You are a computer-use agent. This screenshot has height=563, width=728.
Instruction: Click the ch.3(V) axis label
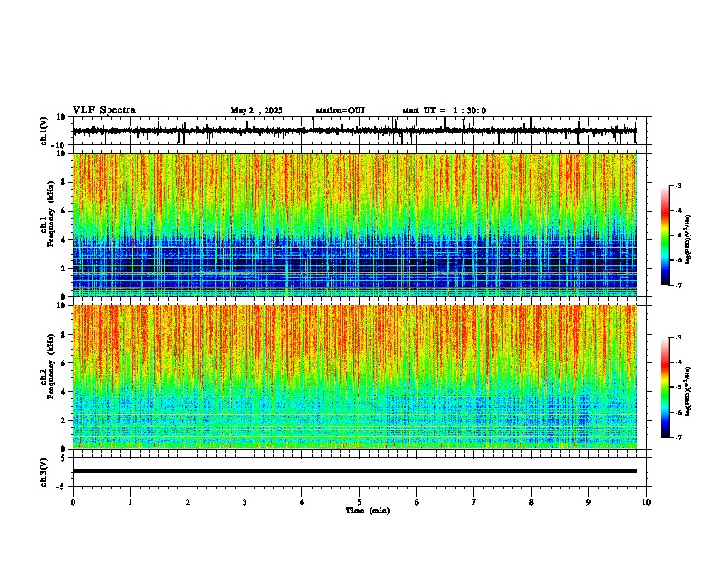[x=44, y=472]
